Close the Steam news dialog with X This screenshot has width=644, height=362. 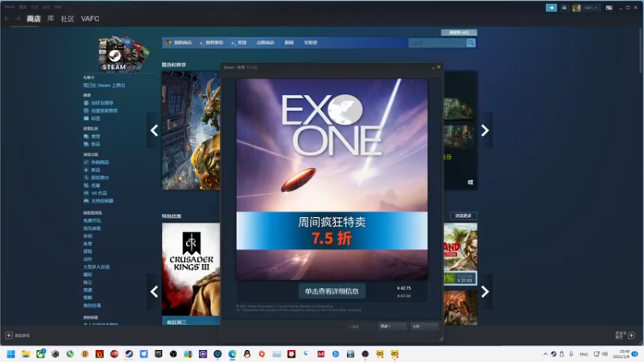tap(439, 67)
